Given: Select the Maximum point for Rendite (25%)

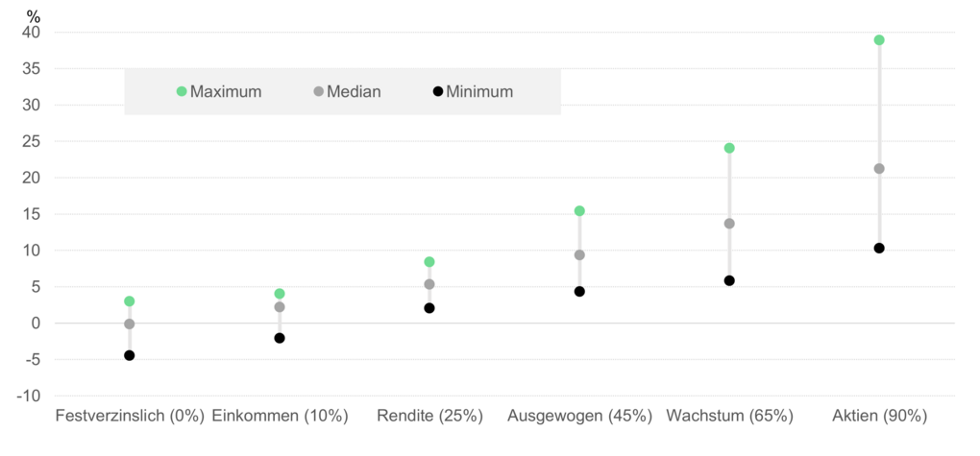Looking at the screenshot, I should [x=429, y=262].
